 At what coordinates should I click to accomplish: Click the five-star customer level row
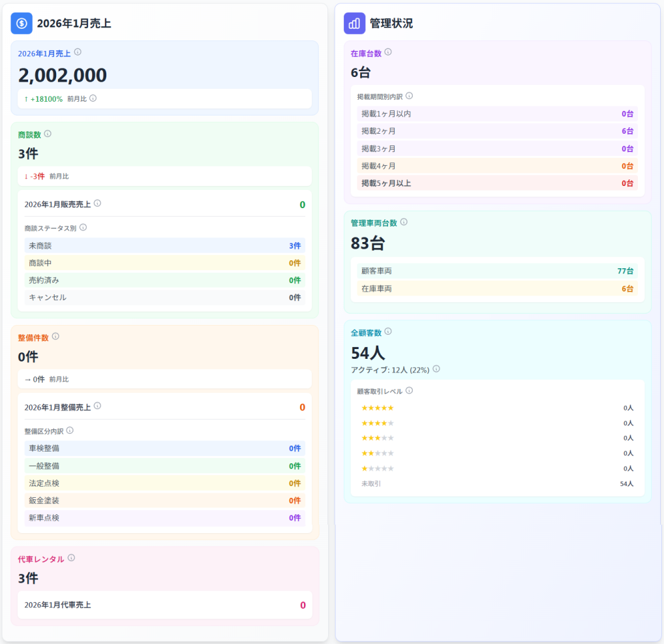pyautogui.click(x=497, y=408)
